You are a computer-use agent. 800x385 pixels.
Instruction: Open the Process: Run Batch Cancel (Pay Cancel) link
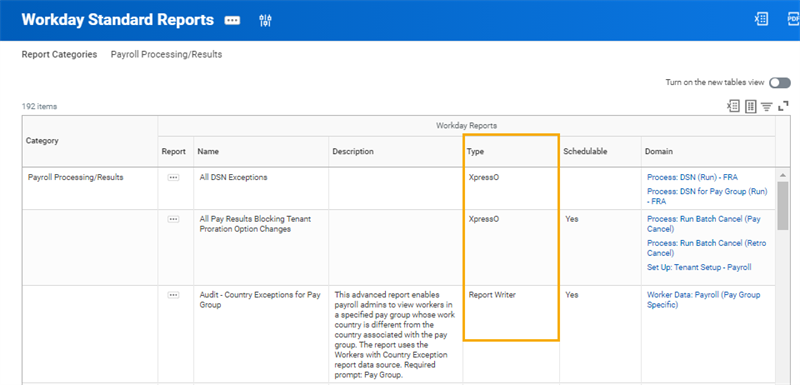704,224
